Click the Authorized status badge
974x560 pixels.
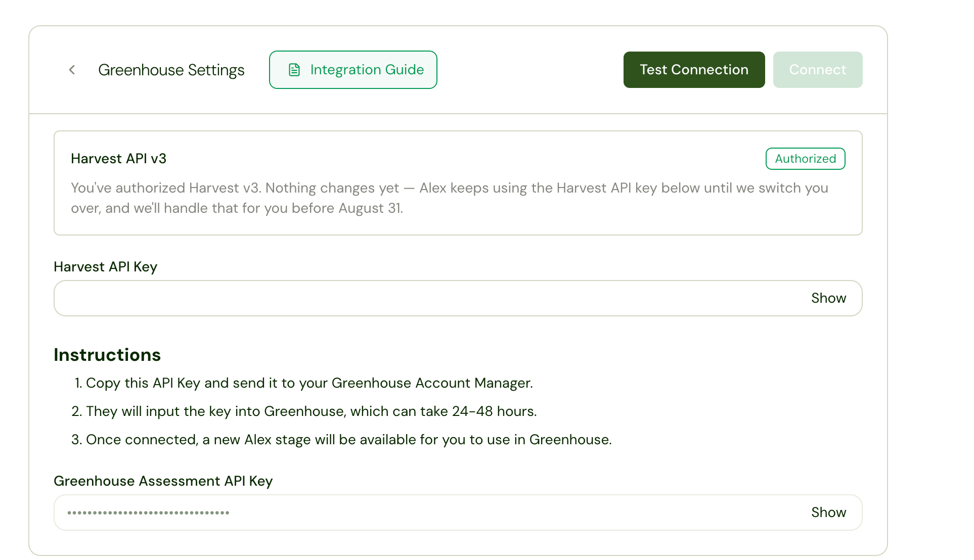[805, 159]
